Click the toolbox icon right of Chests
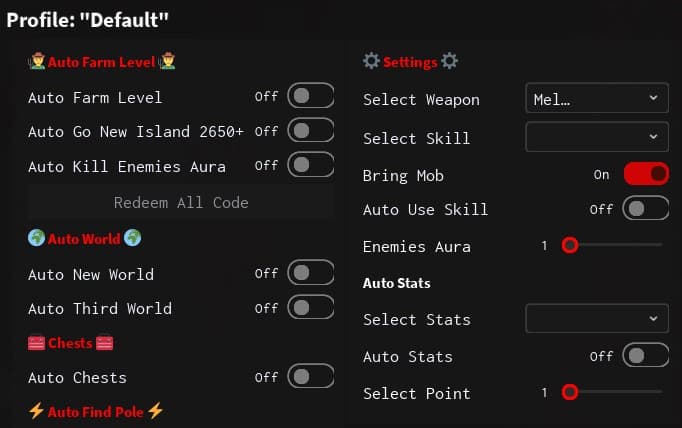The image size is (682, 428). 105,343
